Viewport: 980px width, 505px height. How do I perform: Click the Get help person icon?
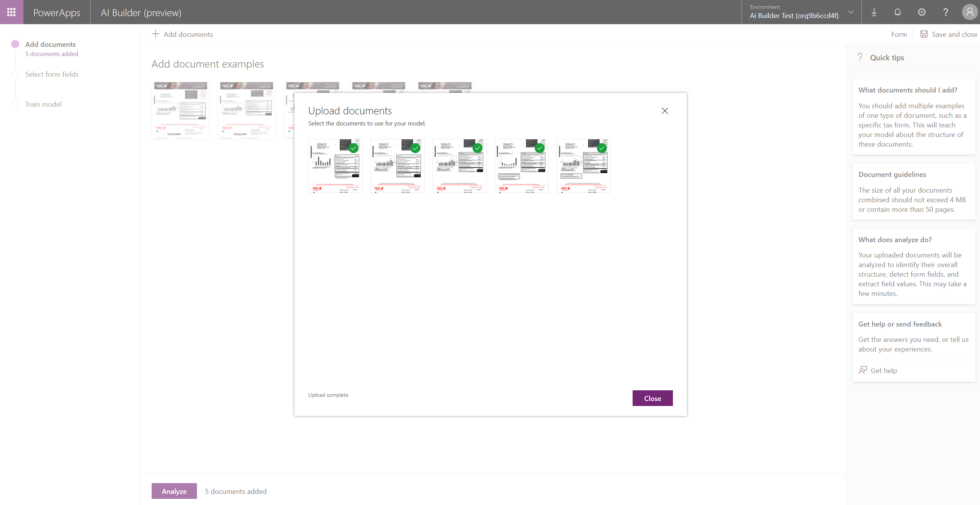863,370
